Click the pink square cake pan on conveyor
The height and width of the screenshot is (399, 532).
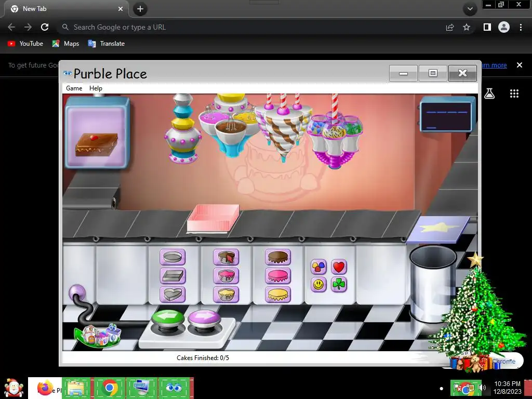[x=213, y=219]
